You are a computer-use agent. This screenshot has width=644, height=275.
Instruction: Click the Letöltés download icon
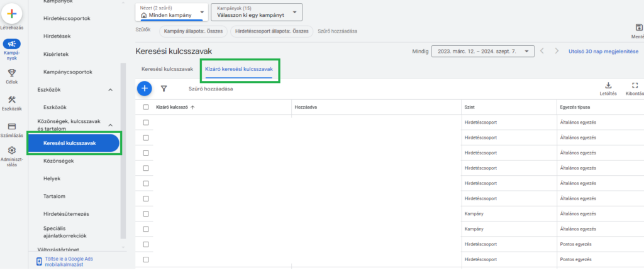click(608, 86)
